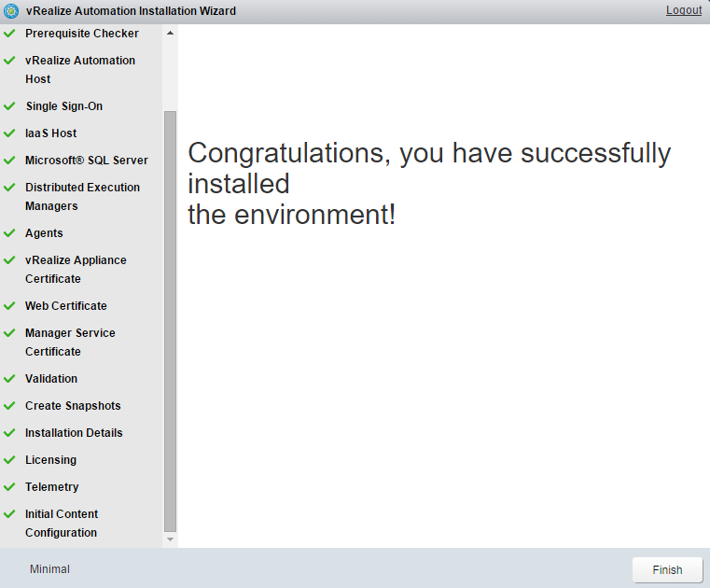The height and width of the screenshot is (588, 710).
Task: Open the IaaS Host step
Action: coord(50,133)
